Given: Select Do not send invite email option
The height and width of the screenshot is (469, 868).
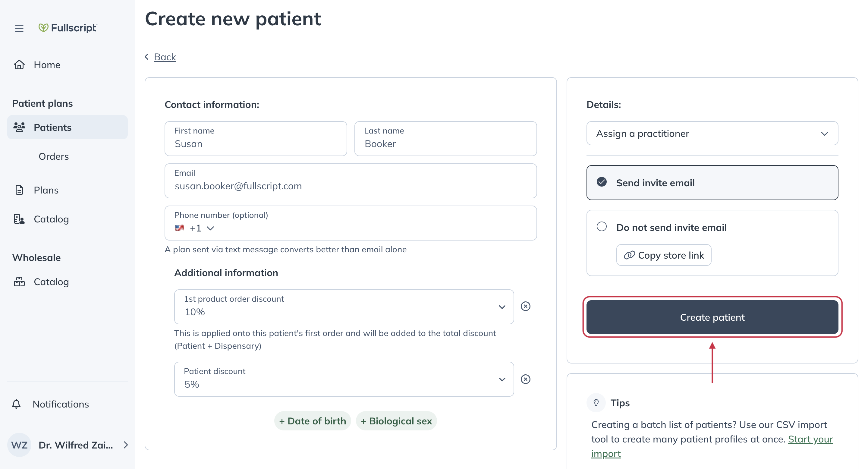Looking at the screenshot, I should (602, 227).
